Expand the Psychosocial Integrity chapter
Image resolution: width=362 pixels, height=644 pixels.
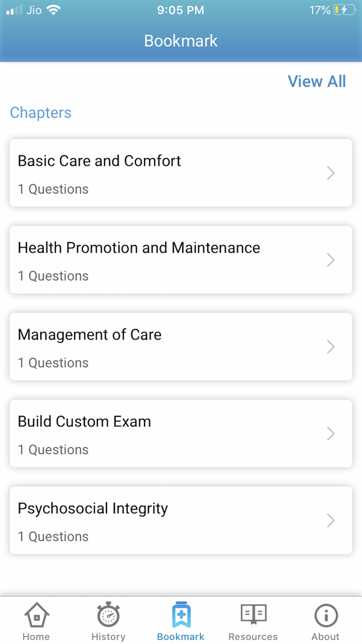click(x=180, y=520)
